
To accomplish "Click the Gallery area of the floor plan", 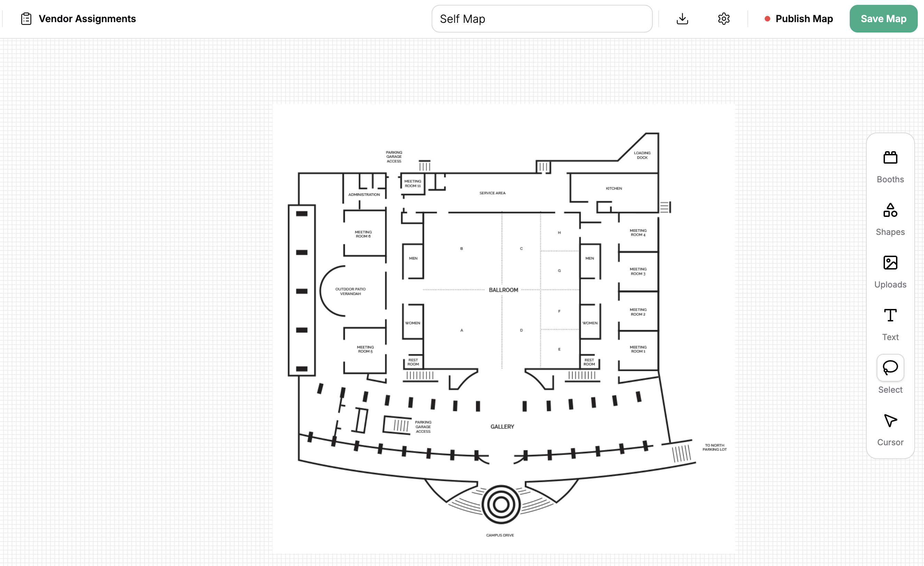I will pos(502,426).
